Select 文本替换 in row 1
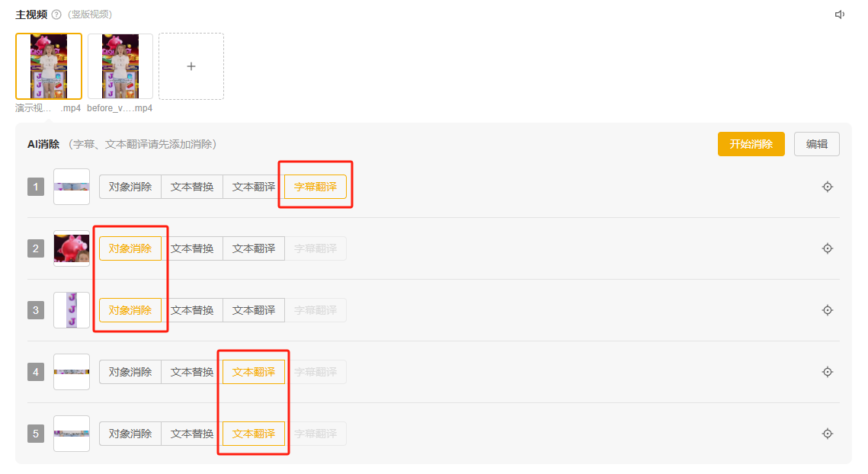The image size is (868, 474). (x=192, y=187)
